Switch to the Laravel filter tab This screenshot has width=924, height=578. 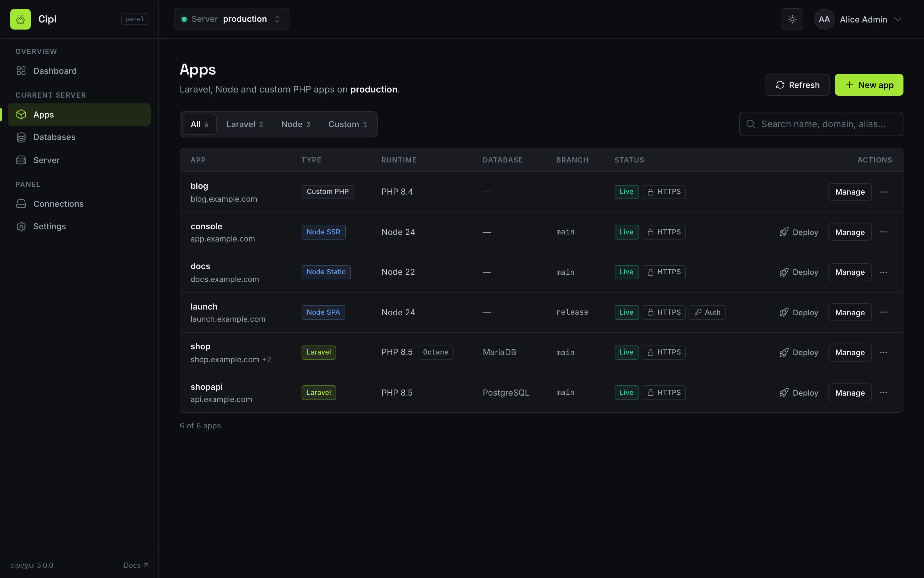tap(245, 124)
